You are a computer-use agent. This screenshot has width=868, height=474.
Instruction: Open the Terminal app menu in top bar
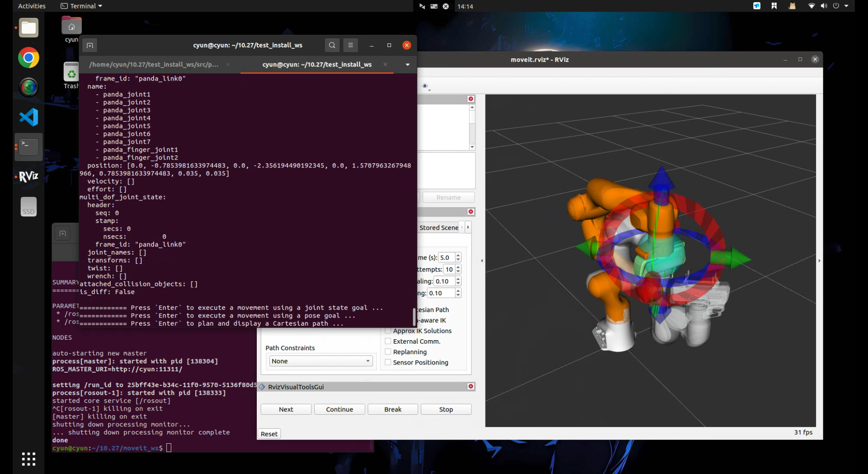(81, 6)
